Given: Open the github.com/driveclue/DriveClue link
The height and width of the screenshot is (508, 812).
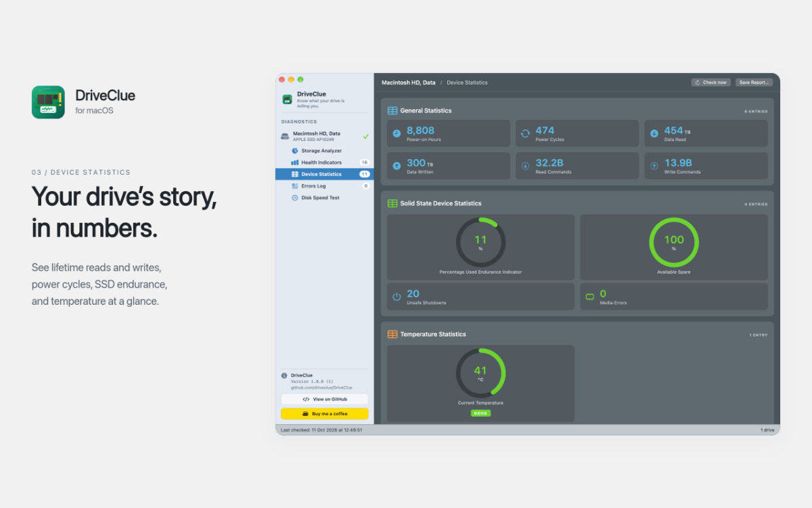Looking at the screenshot, I should (x=321, y=387).
